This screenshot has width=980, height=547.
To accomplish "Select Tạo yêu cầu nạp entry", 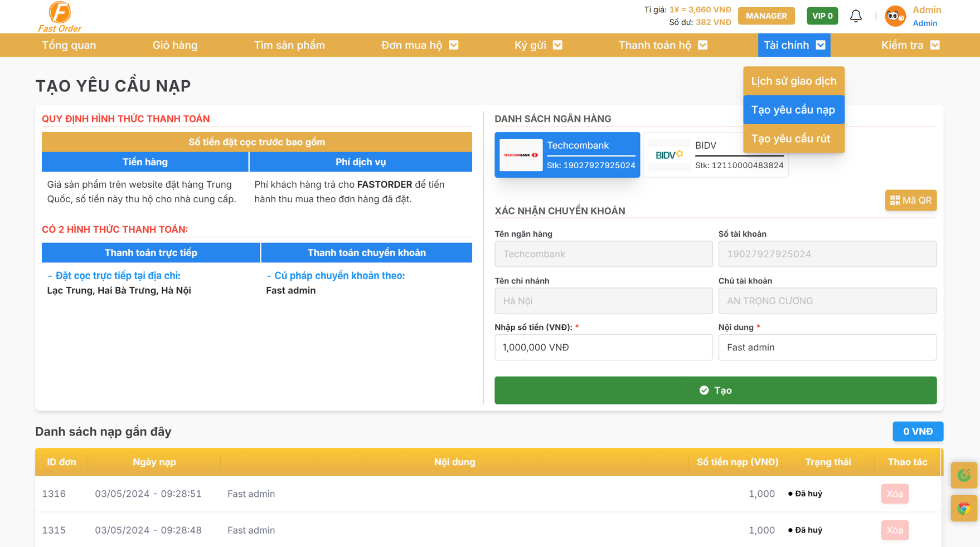I will pyautogui.click(x=794, y=110).
